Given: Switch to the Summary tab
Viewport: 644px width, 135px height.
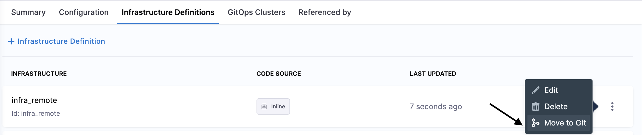Looking at the screenshot, I should click(28, 12).
